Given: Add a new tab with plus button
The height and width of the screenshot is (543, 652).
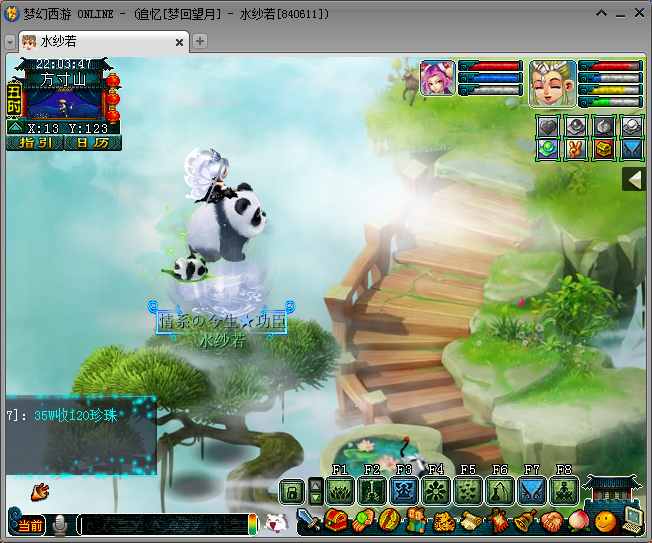Looking at the screenshot, I should (200, 41).
